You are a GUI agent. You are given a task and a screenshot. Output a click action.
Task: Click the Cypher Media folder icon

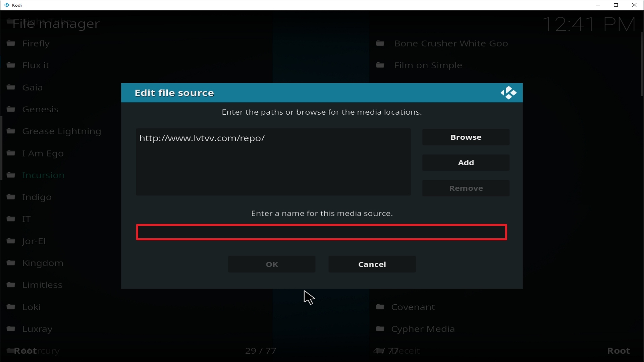point(380,329)
